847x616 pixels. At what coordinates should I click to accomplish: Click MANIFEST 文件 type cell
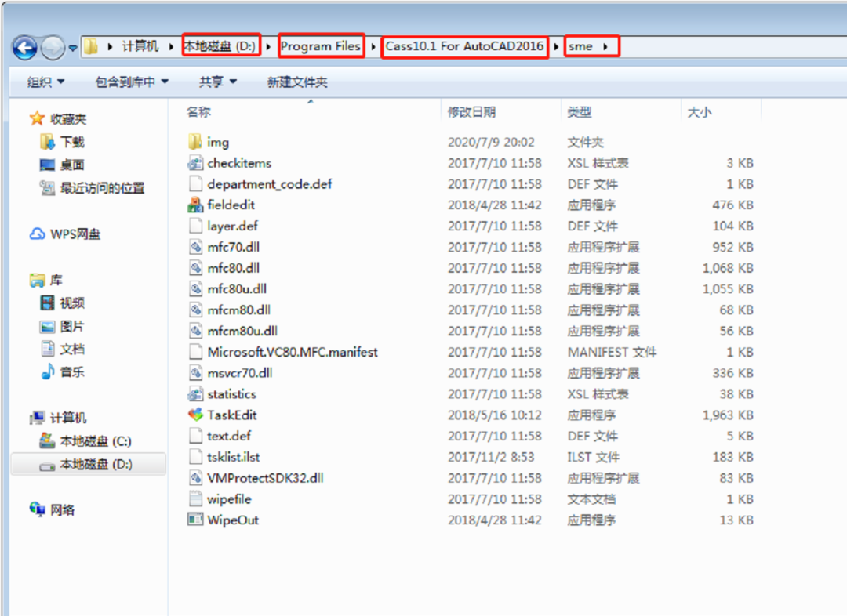(x=612, y=353)
